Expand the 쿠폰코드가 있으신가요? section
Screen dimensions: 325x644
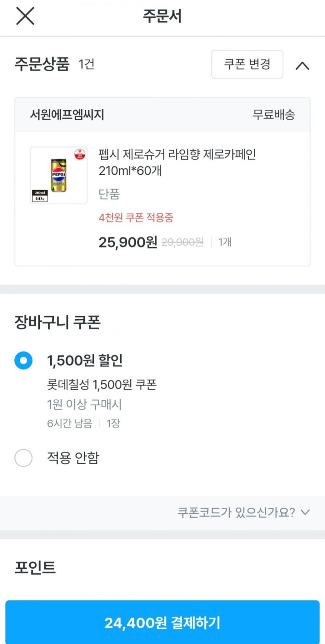coord(236,512)
